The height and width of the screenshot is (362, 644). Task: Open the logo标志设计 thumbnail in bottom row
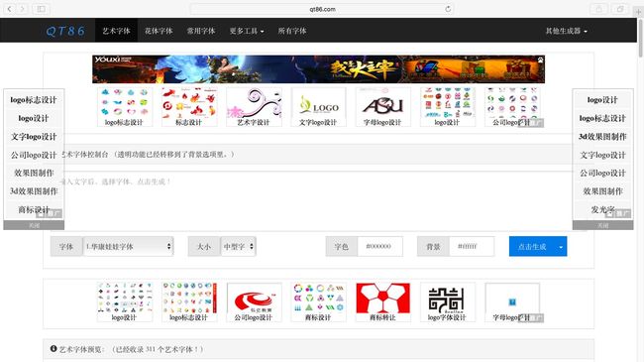189,302
